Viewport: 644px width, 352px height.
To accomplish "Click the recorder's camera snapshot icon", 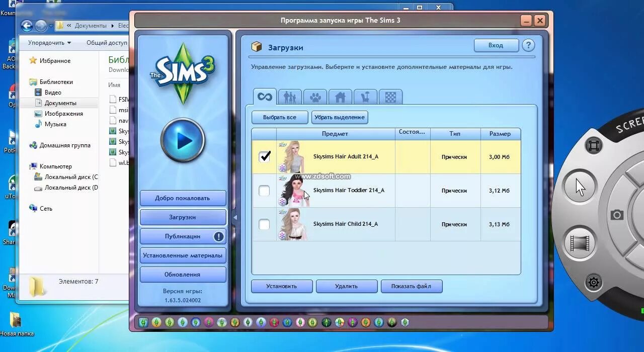I will coord(617,215).
